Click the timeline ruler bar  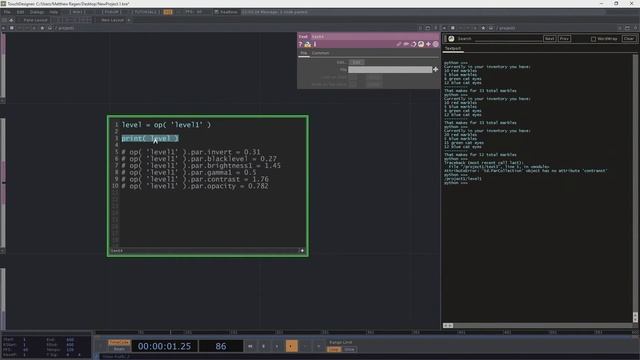tap(365, 332)
